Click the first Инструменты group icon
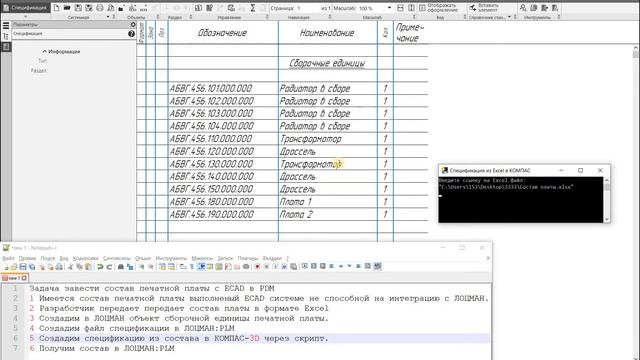Screen dimensions: 640x360 [523, 8]
